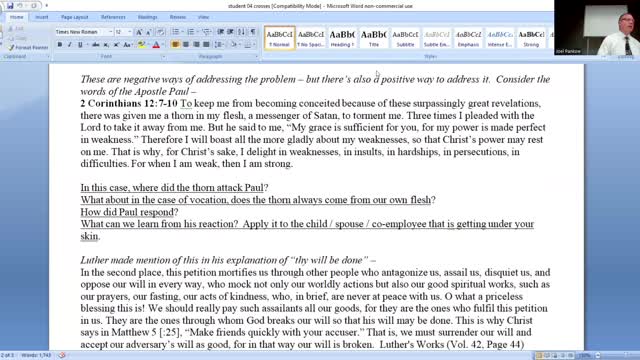Open the Review ribbon tab
This screenshot has height=360, width=640.
tap(178, 17)
